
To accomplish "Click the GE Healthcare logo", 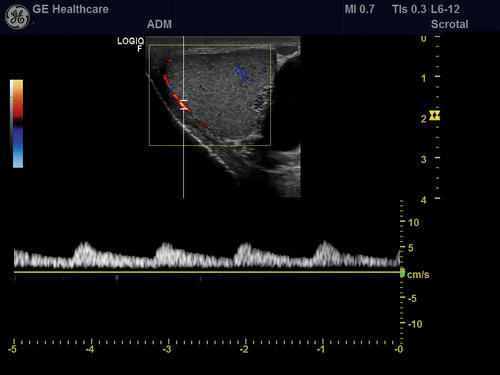I will point(17,17).
